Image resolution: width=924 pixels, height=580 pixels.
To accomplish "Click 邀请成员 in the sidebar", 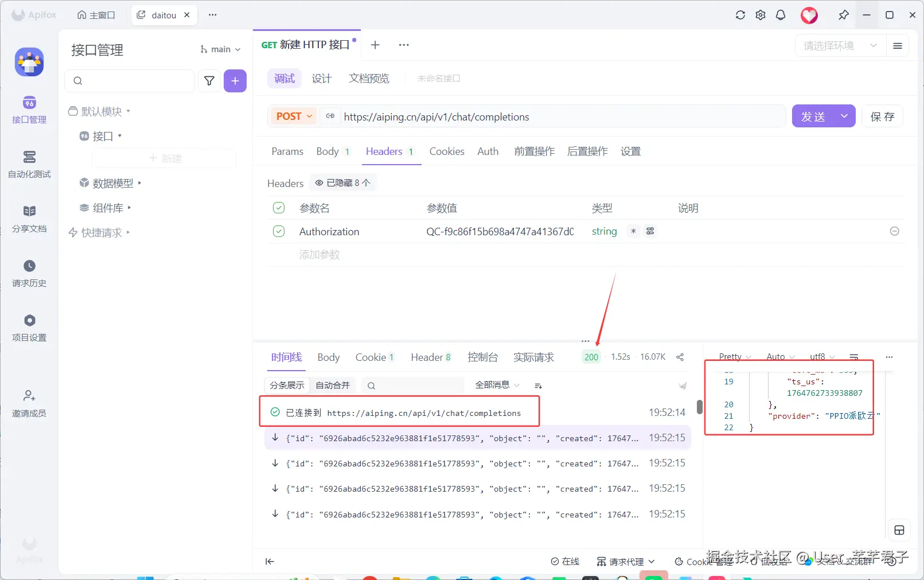I will click(x=29, y=404).
